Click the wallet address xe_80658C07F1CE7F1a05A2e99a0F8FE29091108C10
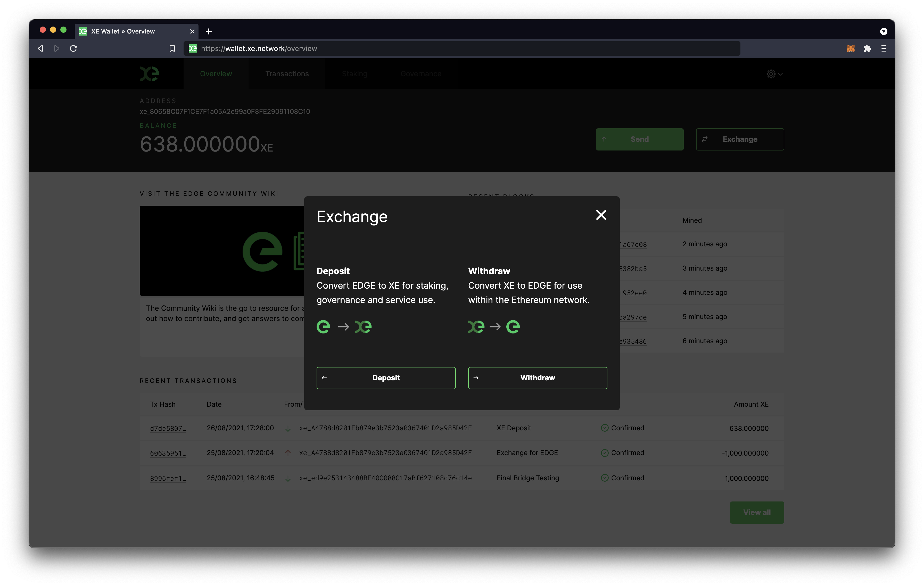The image size is (924, 586). coord(225,112)
